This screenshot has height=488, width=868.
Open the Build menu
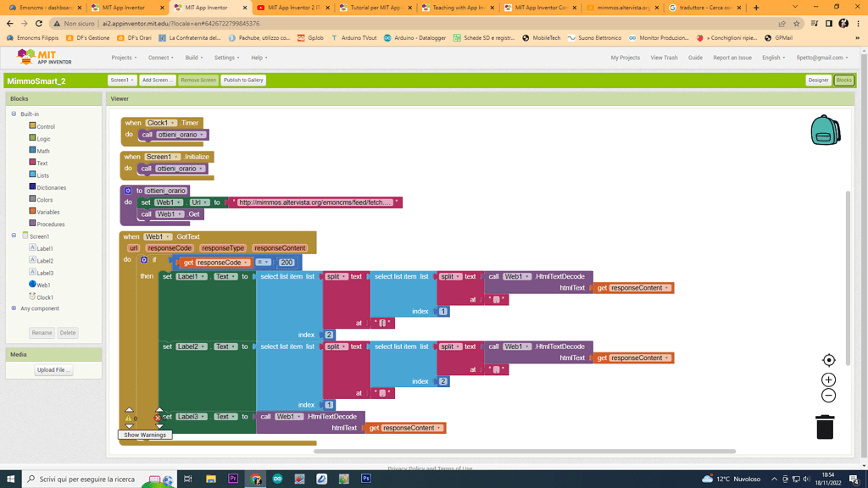click(193, 58)
